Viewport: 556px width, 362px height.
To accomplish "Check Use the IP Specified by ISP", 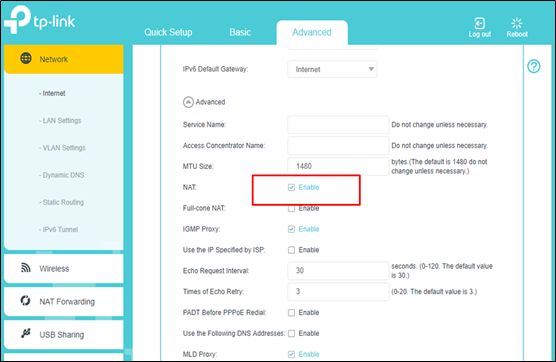I will pos(291,250).
